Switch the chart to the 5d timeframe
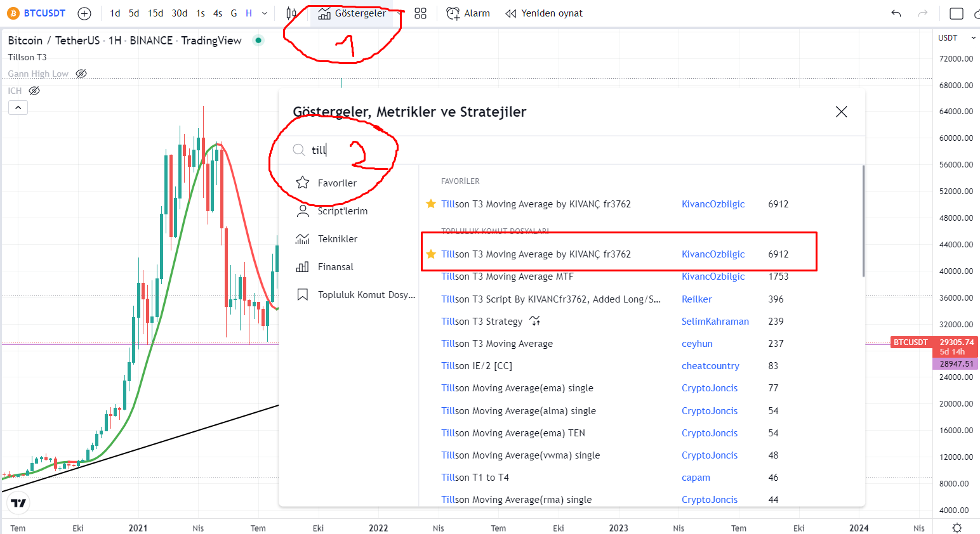This screenshot has width=980, height=534. [x=134, y=13]
